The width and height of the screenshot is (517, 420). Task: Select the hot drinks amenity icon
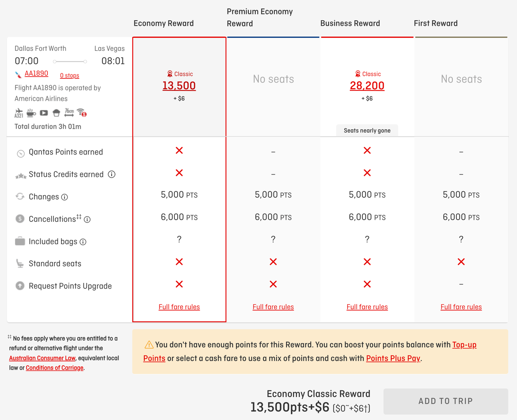31,113
